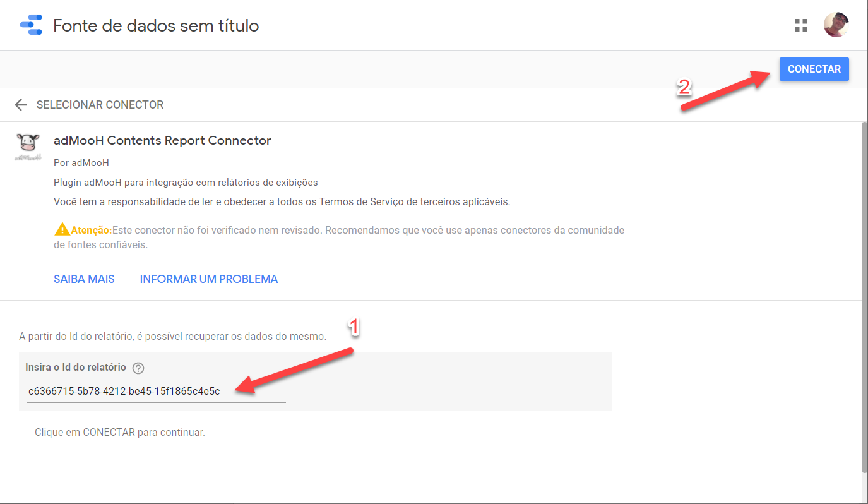
Task: Open the SAIBA MAIS link
Action: pos(84,279)
